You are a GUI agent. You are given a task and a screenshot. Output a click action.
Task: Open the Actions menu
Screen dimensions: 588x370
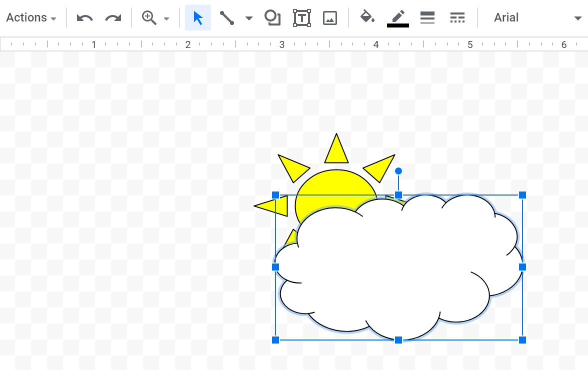click(27, 17)
